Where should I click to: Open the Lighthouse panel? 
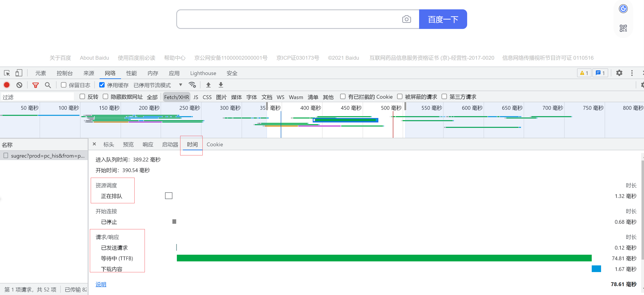point(203,73)
